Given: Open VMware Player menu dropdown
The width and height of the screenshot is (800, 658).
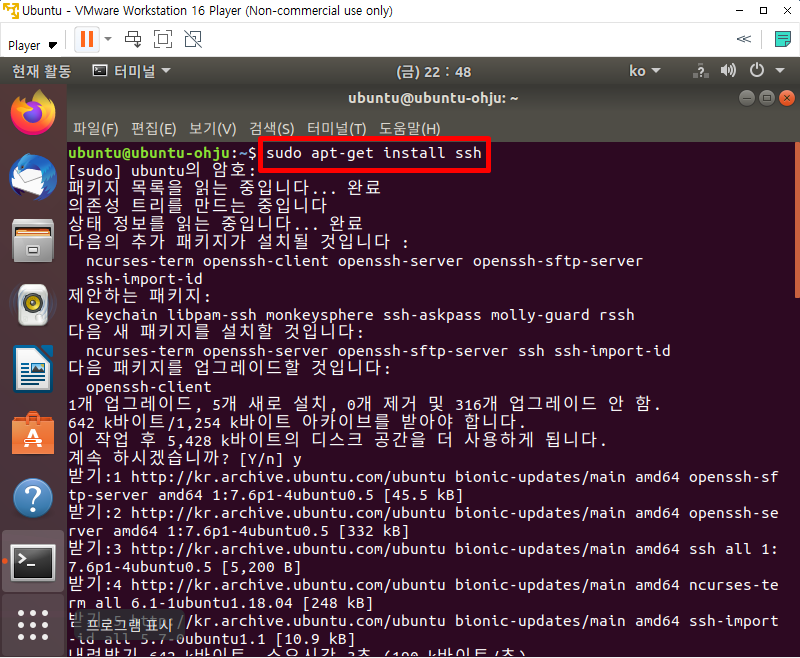Looking at the screenshot, I should coord(32,45).
